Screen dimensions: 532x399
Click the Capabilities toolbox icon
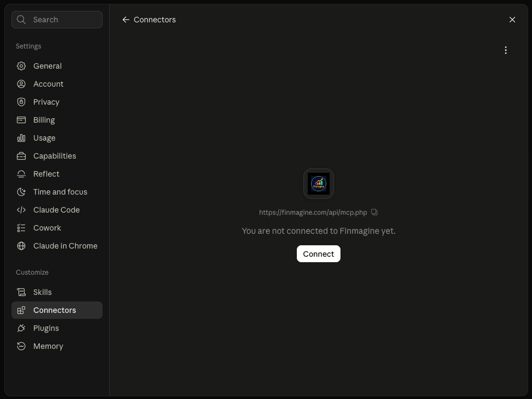tap(21, 155)
